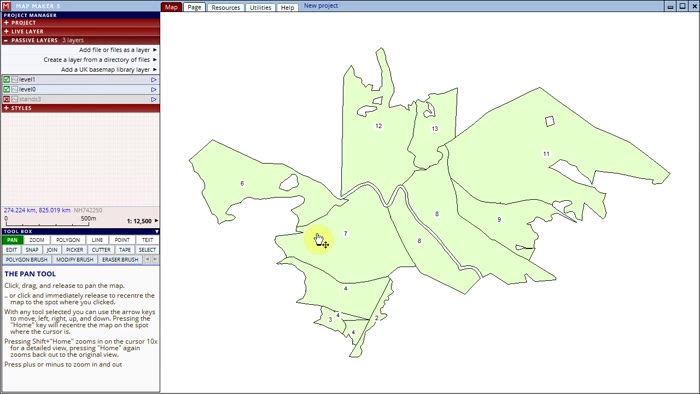Open Add a UK basemap library layer
Image resolution: width=700 pixels, height=394 pixels.
109,70
